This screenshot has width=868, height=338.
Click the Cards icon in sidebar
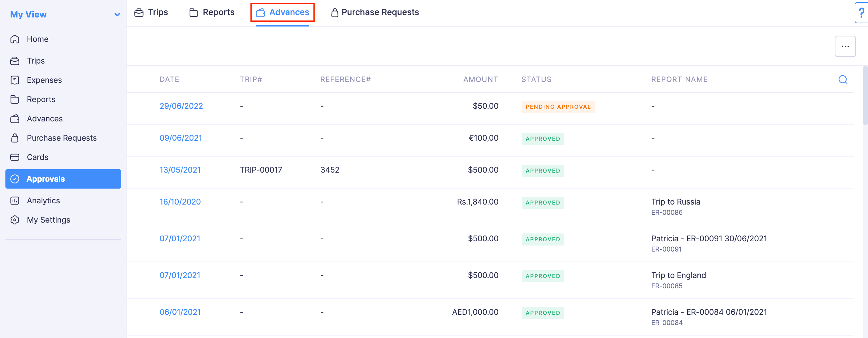tap(15, 157)
